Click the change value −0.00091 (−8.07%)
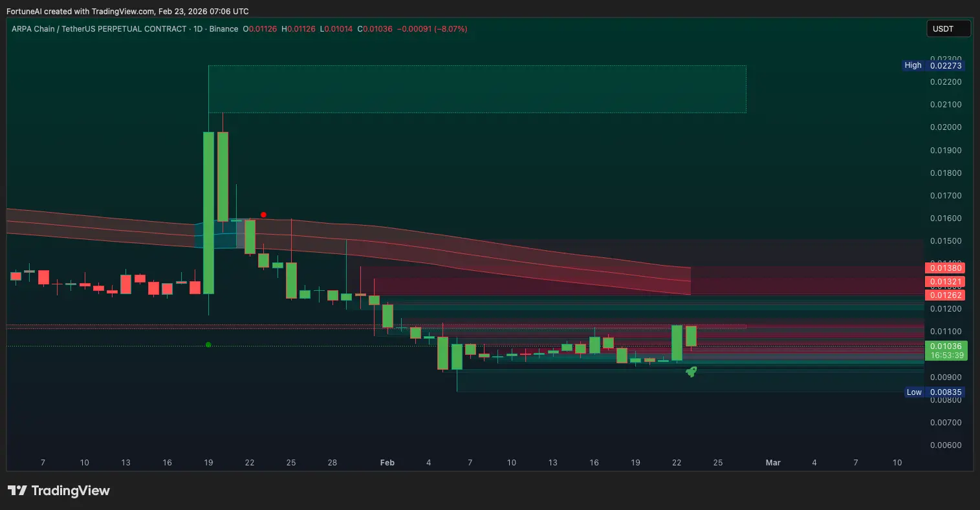This screenshot has width=980, height=510. click(x=432, y=29)
